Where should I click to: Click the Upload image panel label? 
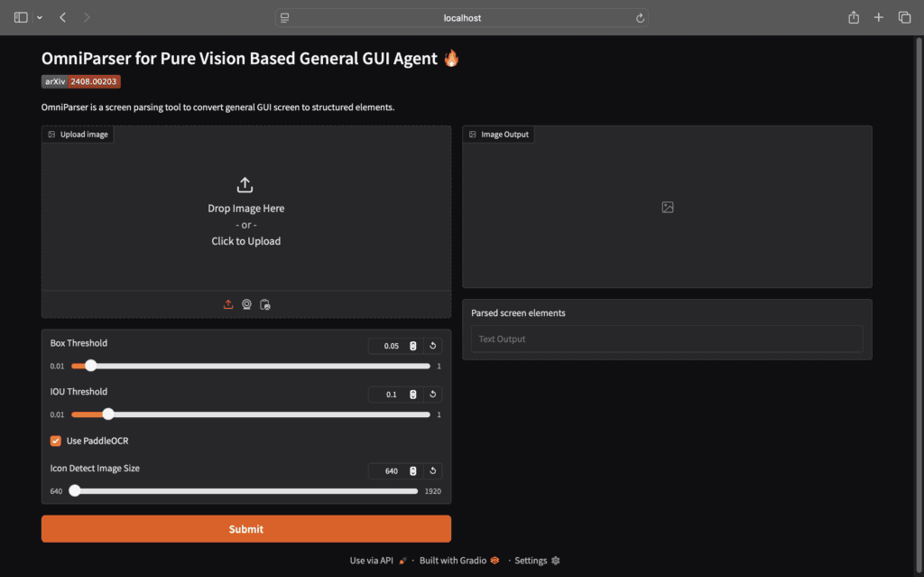click(78, 135)
